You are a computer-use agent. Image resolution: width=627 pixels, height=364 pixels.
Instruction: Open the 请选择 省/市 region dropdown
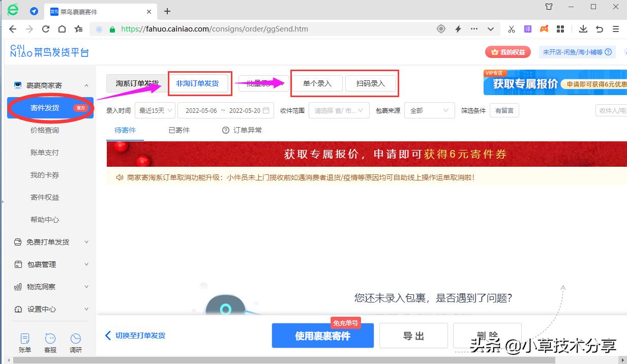[339, 110]
